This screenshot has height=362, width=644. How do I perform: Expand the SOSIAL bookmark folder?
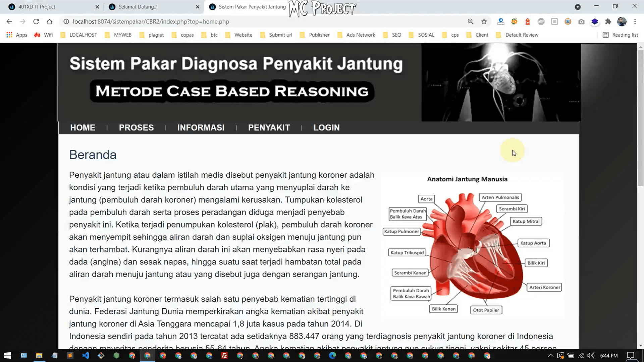click(x=421, y=35)
